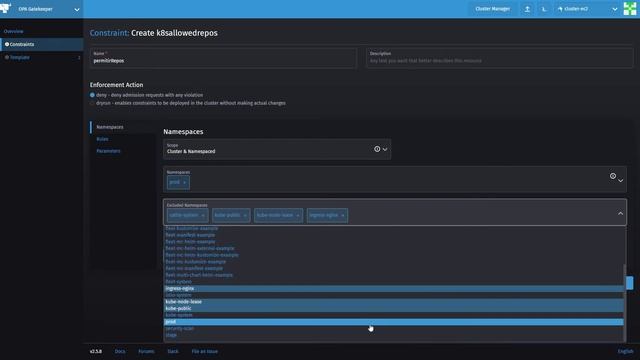
Task: Click kube-node-lease option in the list
Action: coord(393,302)
